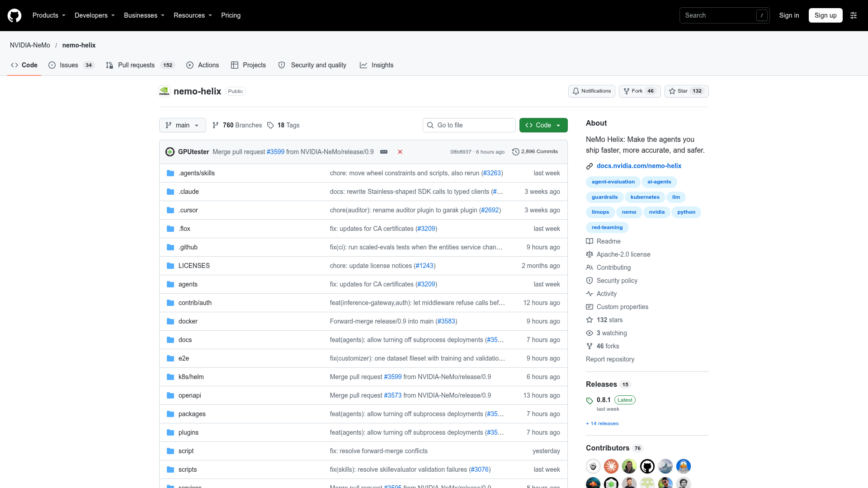Click the failed status X icon
This screenshot has height=488, width=868.
point(400,152)
